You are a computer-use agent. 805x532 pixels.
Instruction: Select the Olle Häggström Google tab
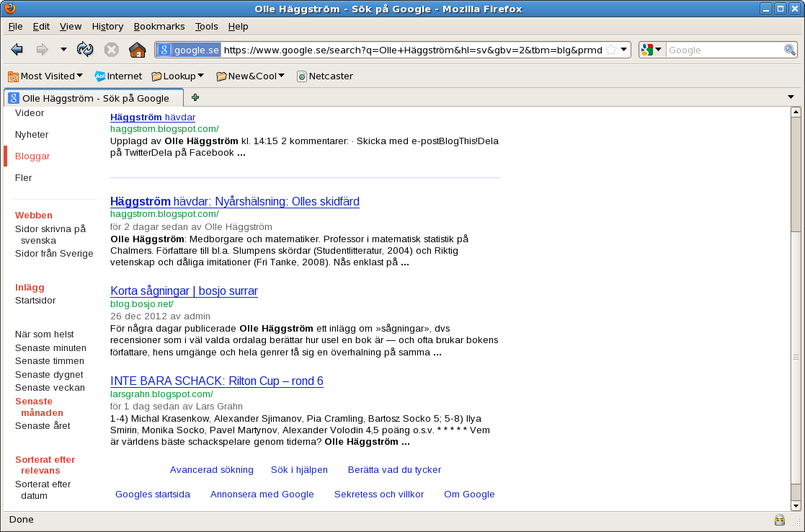pos(94,98)
